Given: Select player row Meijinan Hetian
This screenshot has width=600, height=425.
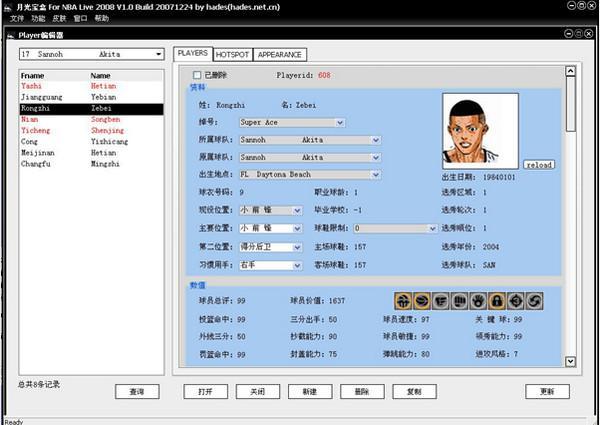Looking at the screenshot, I should 91,153.
